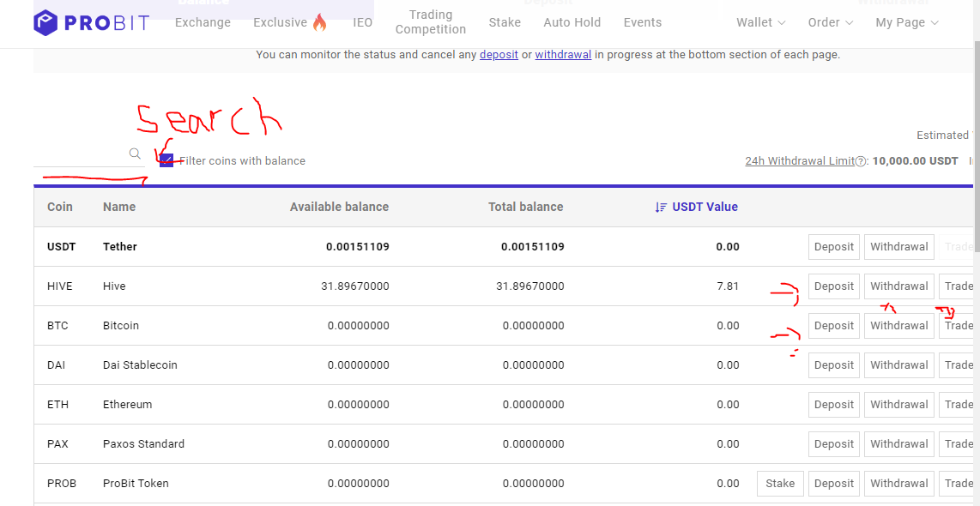This screenshot has width=980, height=506.
Task: Click the Ethereum name cell
Action: [x=128, y=404]
